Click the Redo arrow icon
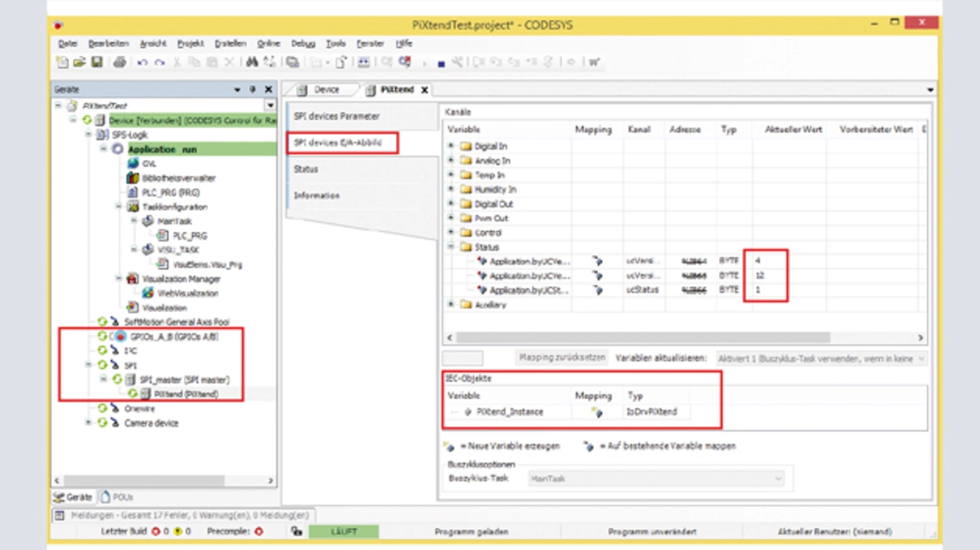Viewport: 980px width, 550px height. tap(159, 63)
